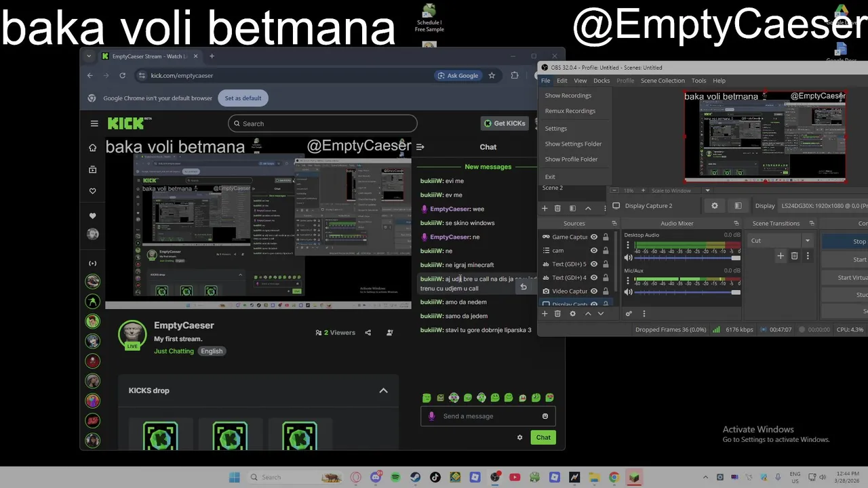This screenshot has width=868, height=488.
Task: Undock the Scene Transitions panel
Action: coord(812,223)
